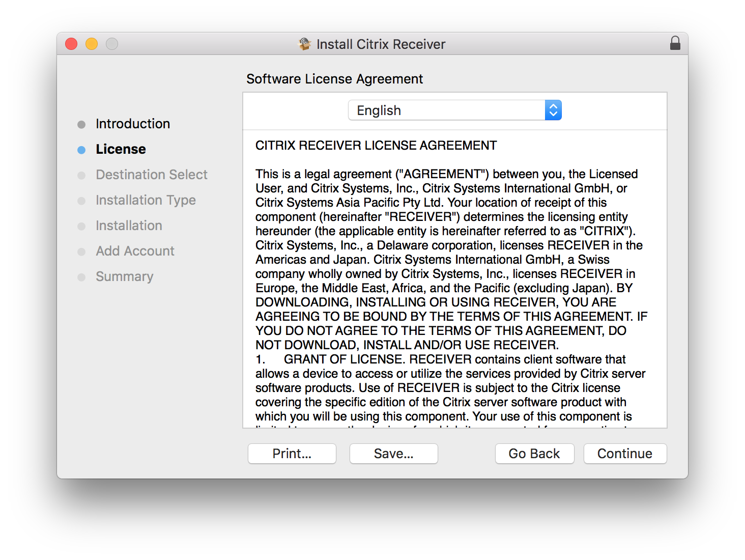Click the blue bullet beside License step
Image resolution: width=745 pixels, height=560 pixels.
[82, 149]
